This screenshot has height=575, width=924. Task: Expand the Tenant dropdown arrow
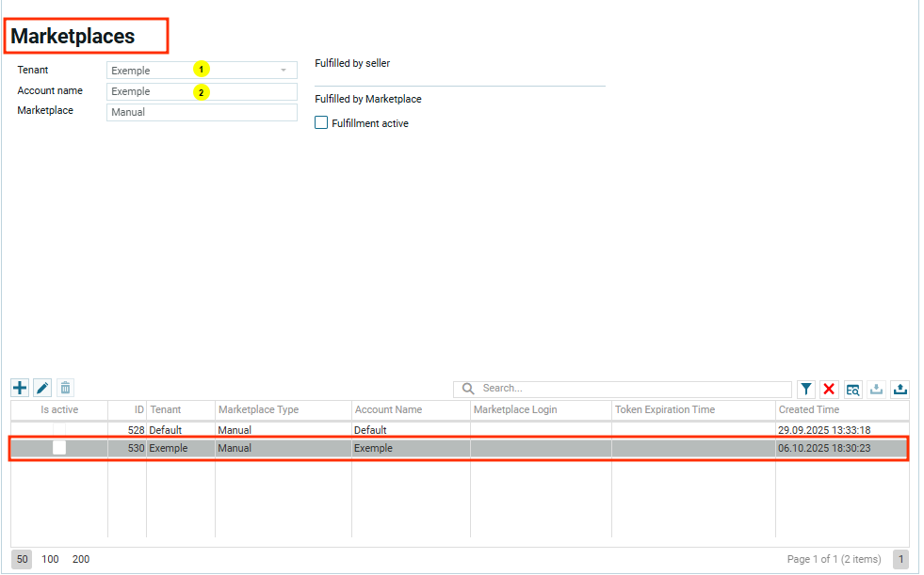point(283,71)
